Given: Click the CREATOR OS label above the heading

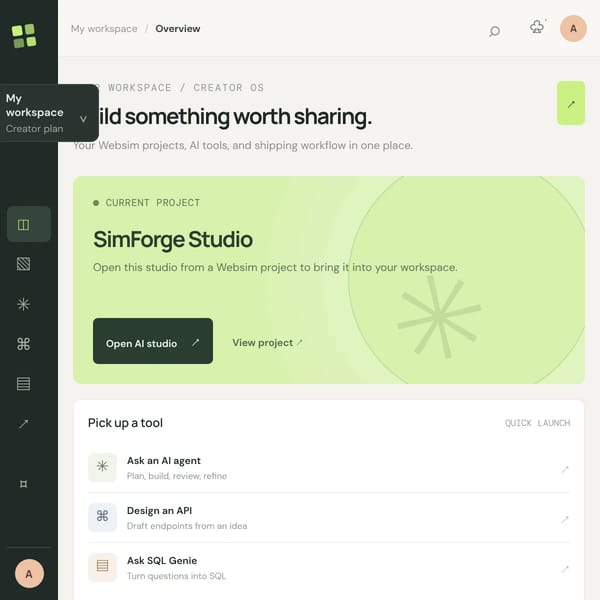Looking at the screenshot, I should [x=228, y=88].
